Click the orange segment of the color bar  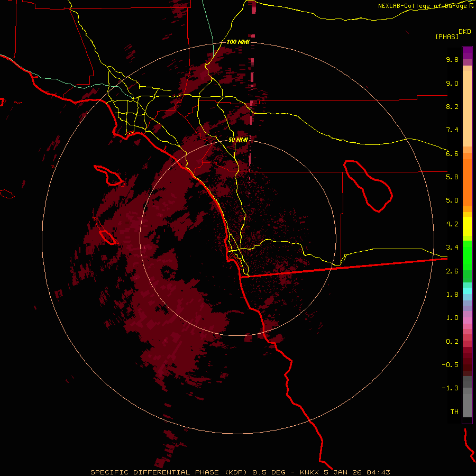coord(467,182)
